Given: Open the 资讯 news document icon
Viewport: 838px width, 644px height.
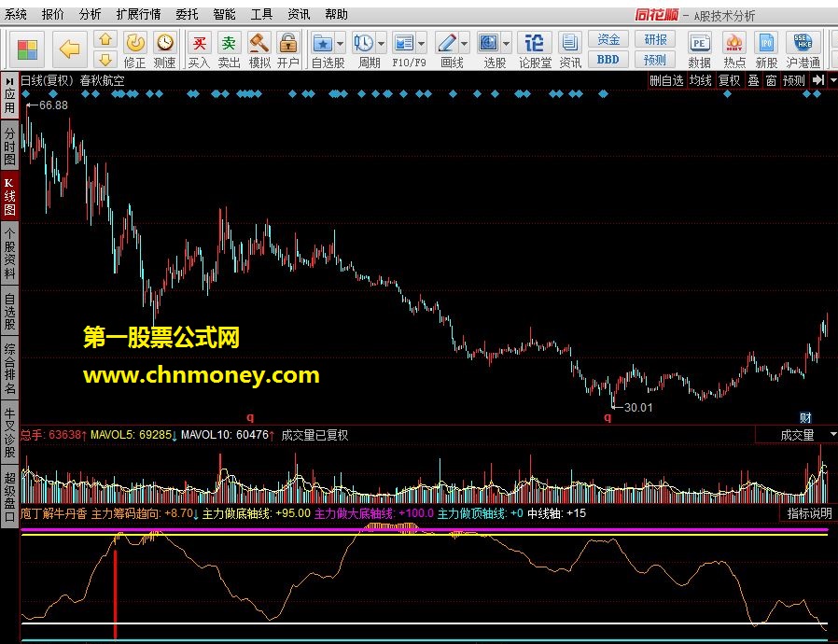Looking at the screenshot, I should (570, 43).
